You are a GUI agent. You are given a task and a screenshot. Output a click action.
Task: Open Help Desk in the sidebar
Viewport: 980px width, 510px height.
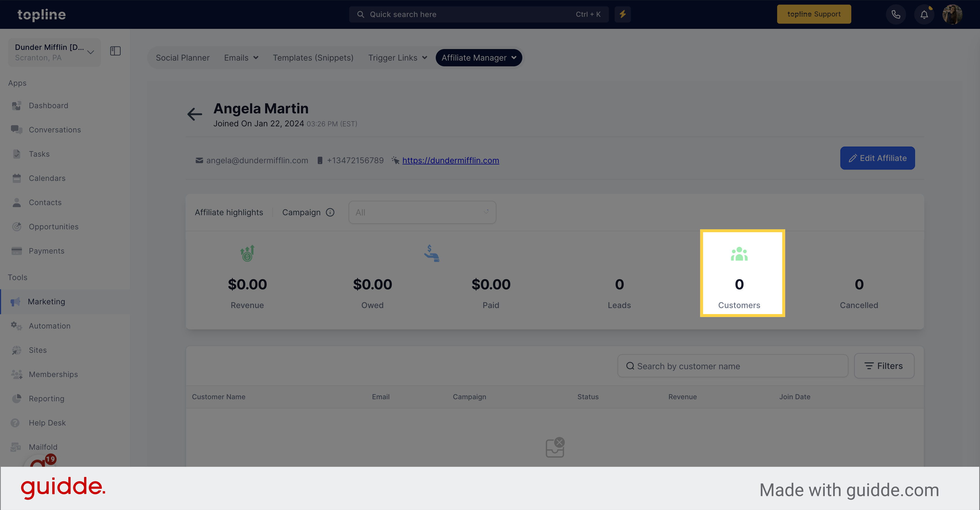(x=47, y=423)
